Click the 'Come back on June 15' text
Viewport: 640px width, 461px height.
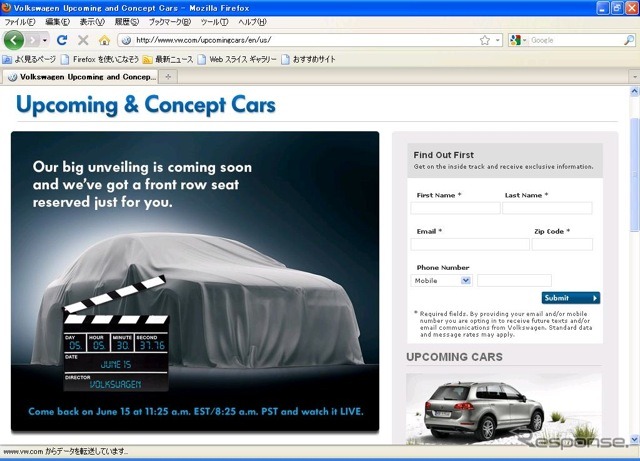196,411
